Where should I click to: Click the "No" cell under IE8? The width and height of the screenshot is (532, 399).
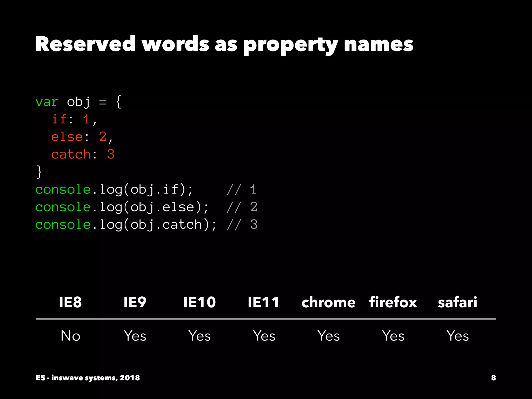70,335
